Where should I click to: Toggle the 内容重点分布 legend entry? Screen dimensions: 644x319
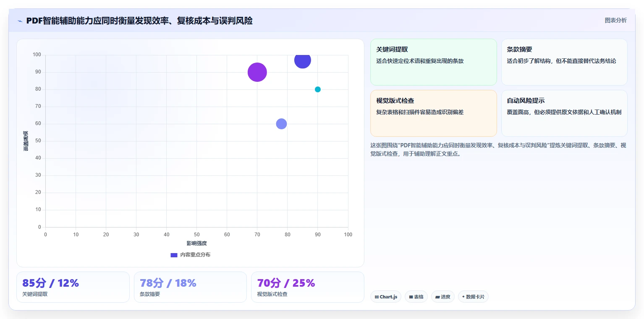[x=190, y=255]
